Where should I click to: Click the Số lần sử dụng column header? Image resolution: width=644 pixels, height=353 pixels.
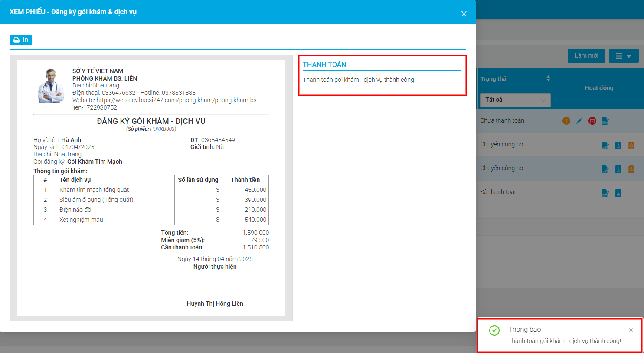pyautogui.click(x=198, y=180)
